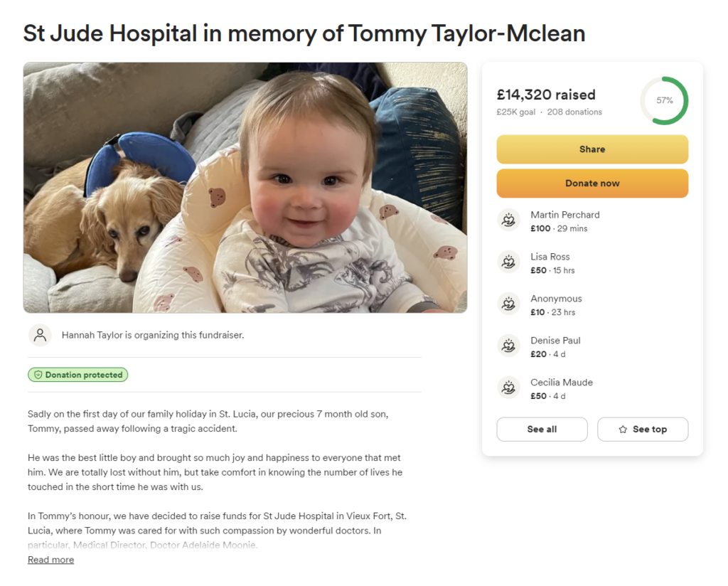Viewport: 728px width, 586px height.
Task: Click the Donation protected badge
Action: (78, 375)
